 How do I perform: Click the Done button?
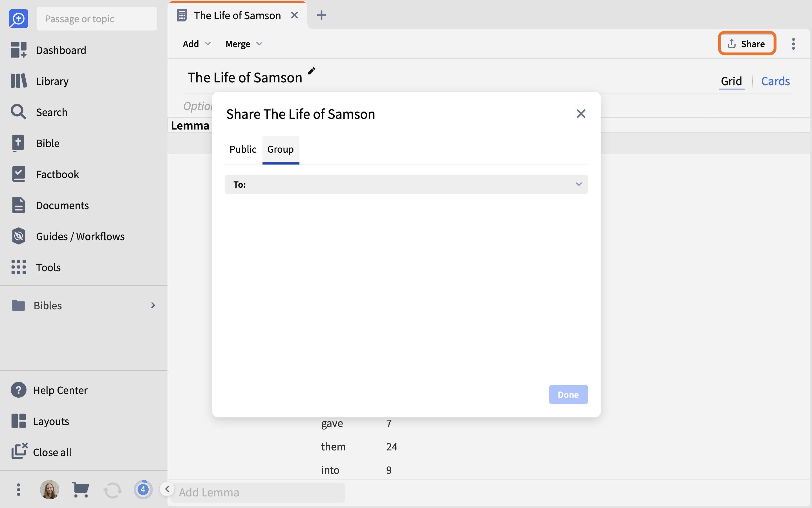point(568,395)
